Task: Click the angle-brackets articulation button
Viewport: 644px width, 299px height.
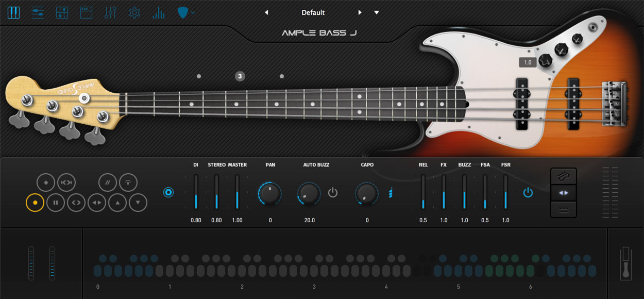Action: point(76,203)
